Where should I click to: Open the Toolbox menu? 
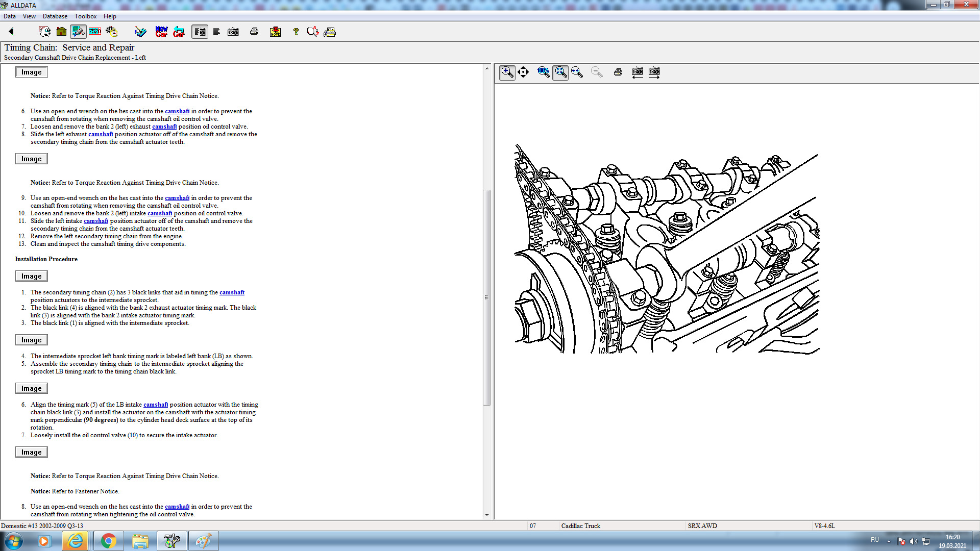(85, 16)
